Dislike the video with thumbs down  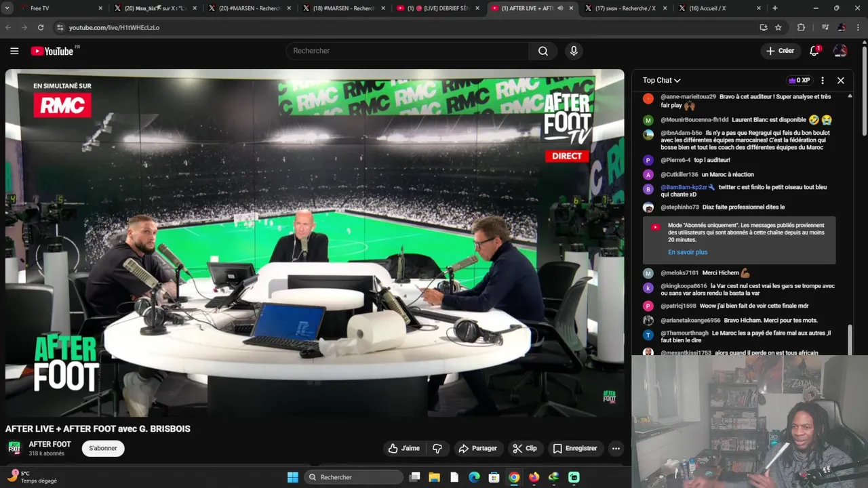pyautogui.click(x=437, y=448)
